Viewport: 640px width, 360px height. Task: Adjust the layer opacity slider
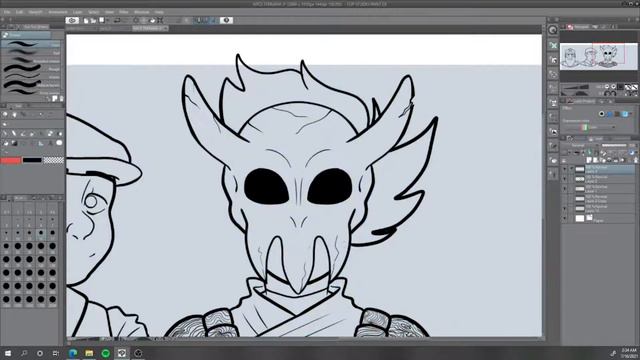pyautogui.click(x=614, y=145)
